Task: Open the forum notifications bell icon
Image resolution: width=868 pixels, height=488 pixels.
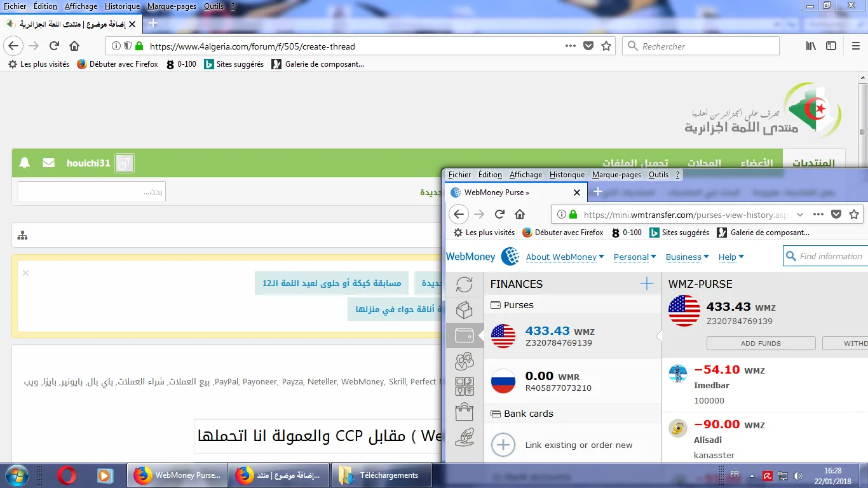Action: coord(25,163)
